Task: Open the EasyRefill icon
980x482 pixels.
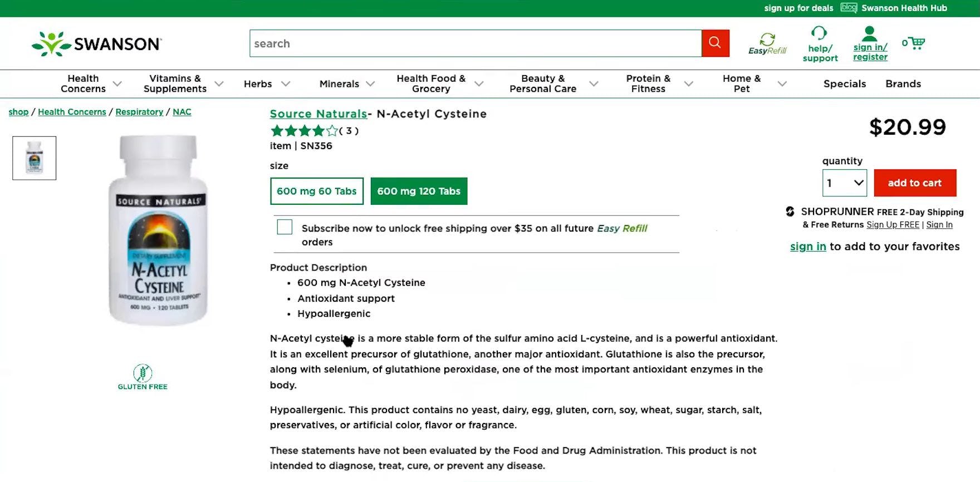Action: (767, 40)
